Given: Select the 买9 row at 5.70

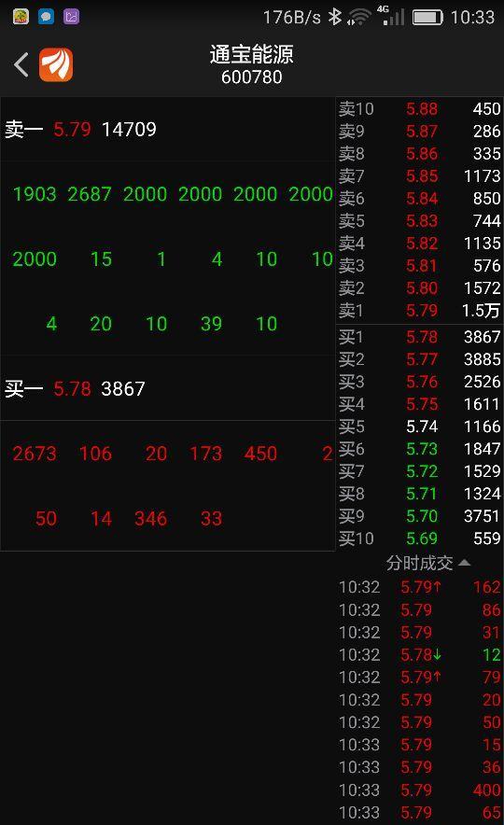Looking at the screenshot, I should coord(419,516).
